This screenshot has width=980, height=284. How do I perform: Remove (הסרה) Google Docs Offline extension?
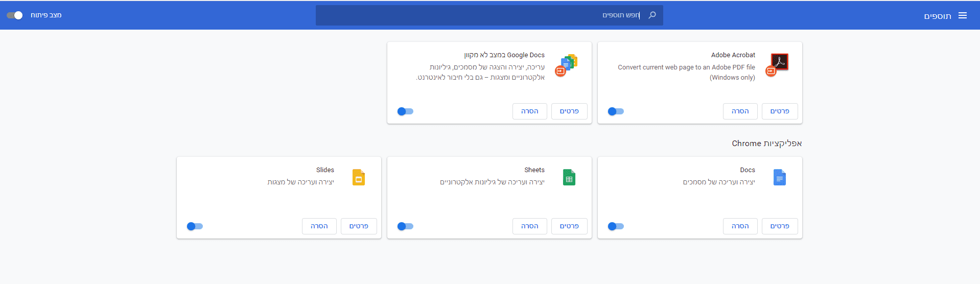tap(530, 111)
